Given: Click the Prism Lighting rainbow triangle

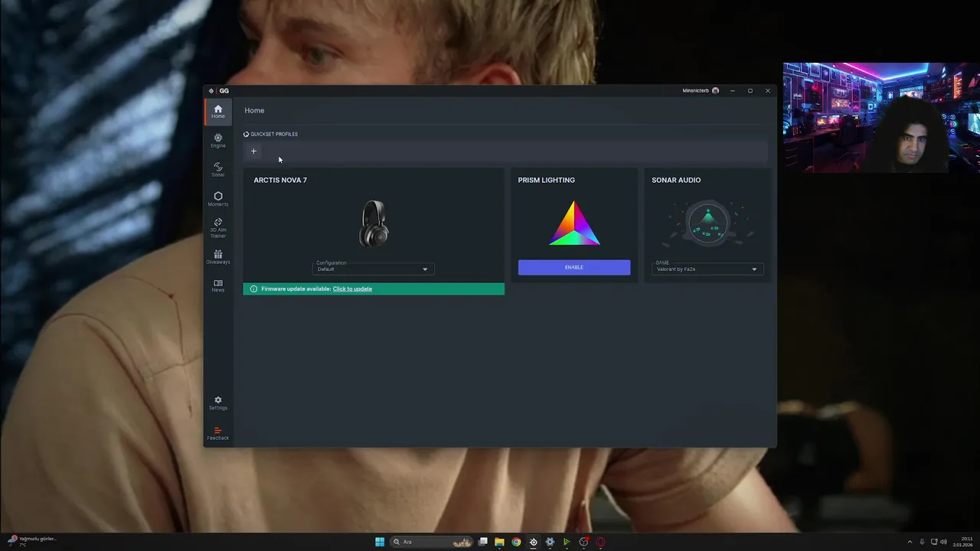Looking at the screenshot, I should pos(574,223).
